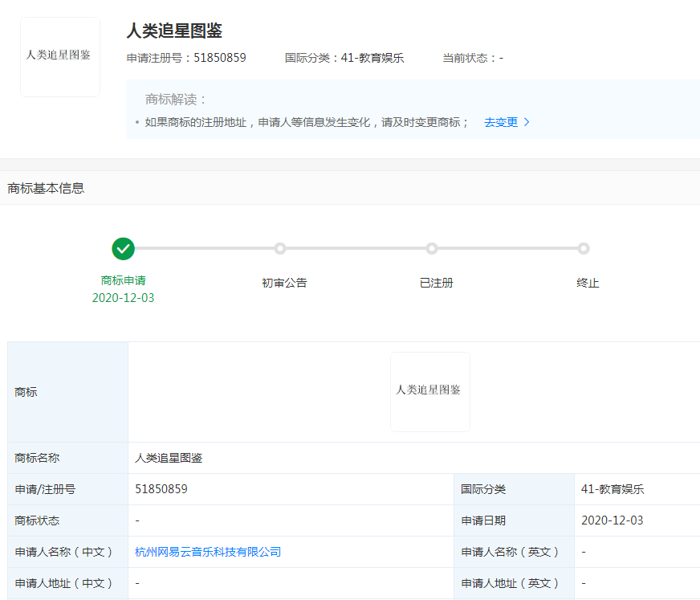Click the 申请注册号 number 51850859

click(x=220, y=57)
